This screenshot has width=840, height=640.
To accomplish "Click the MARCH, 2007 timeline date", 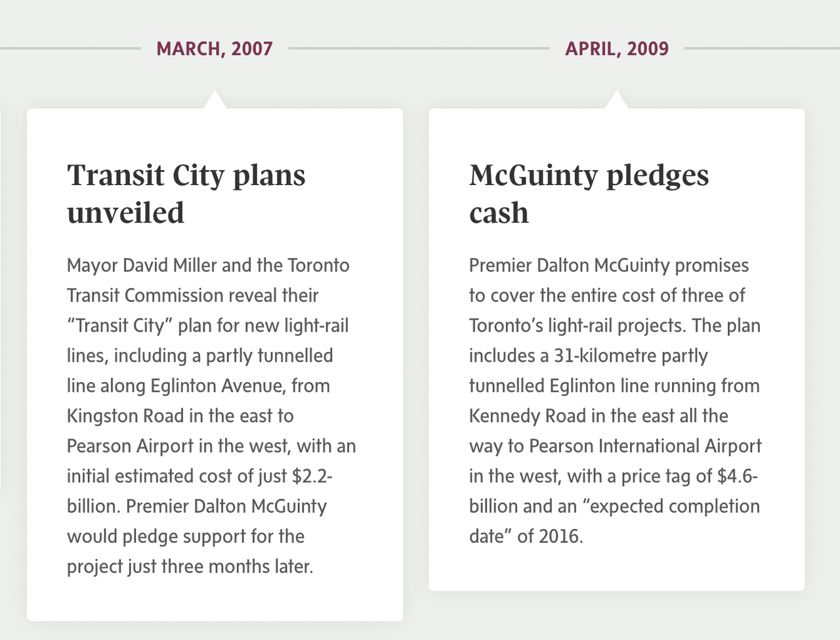I will [x=215, y=49].
